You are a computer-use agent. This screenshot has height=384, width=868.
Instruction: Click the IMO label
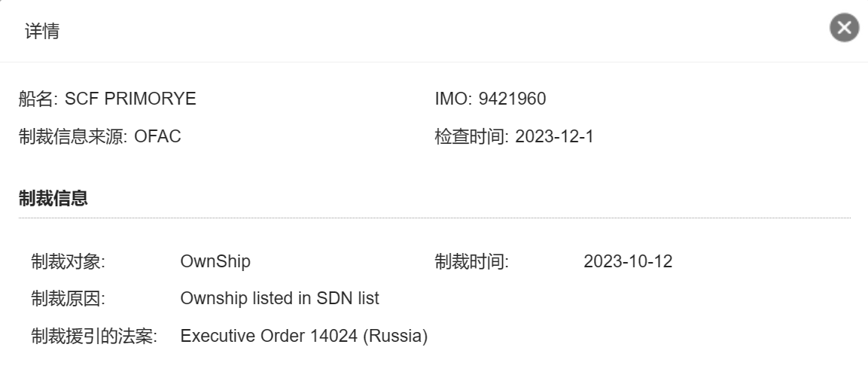(x=453, y=99)
